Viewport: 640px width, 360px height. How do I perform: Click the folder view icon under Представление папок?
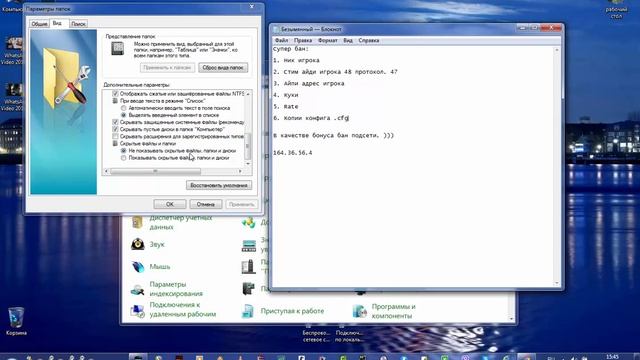pyautogui.click(x=118, y=49)
